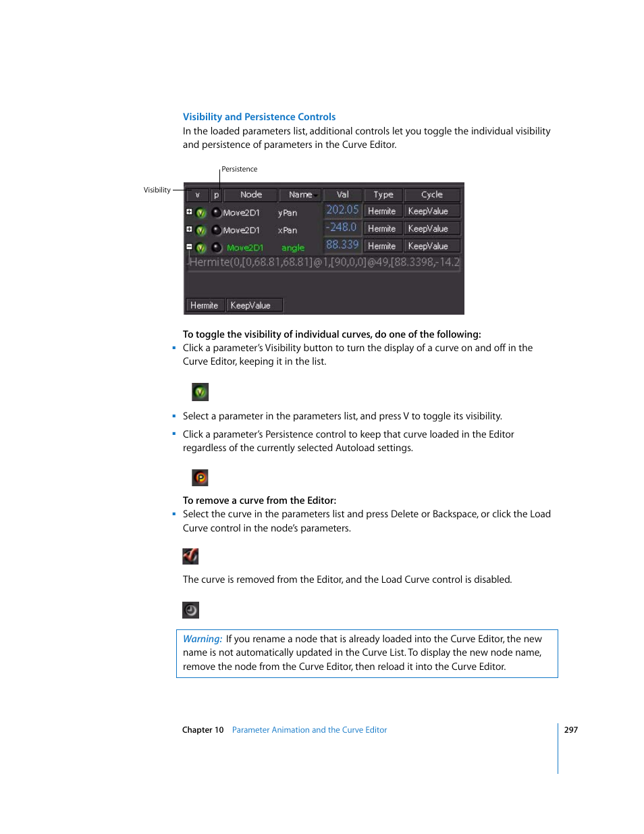
Task: Expand the yPan parameter row
Action: tap(190, 211)
